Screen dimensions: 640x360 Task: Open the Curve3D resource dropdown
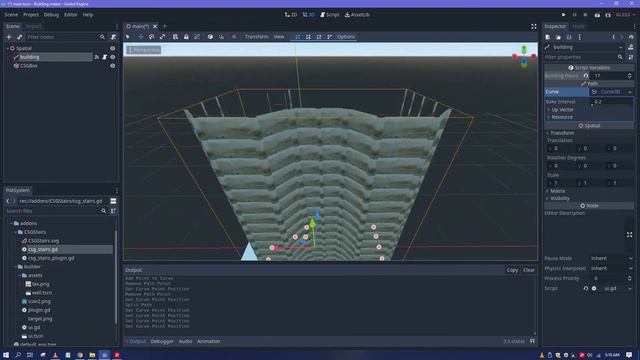[x=630, y=92]
